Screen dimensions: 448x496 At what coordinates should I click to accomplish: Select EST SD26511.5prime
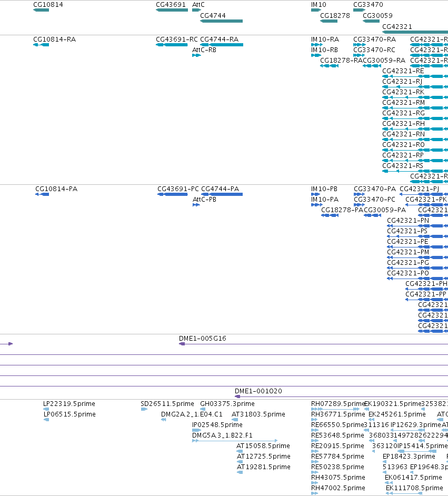tap(144, 409)
